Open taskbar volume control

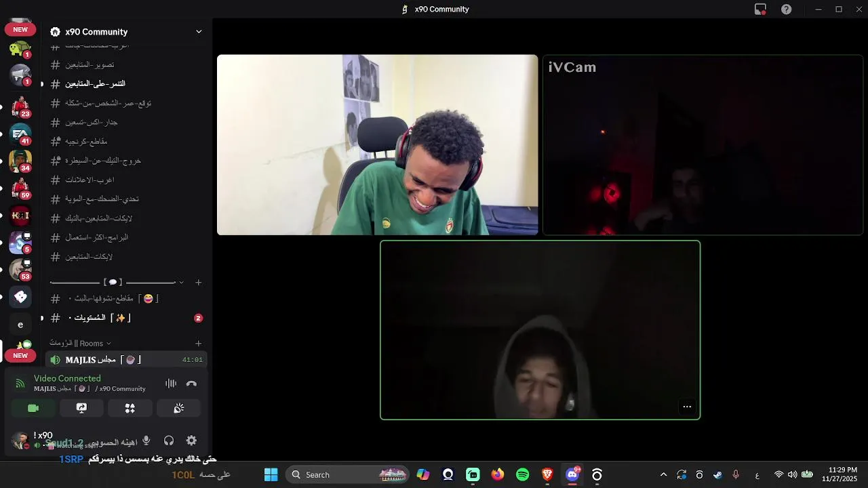coord(792,474)
